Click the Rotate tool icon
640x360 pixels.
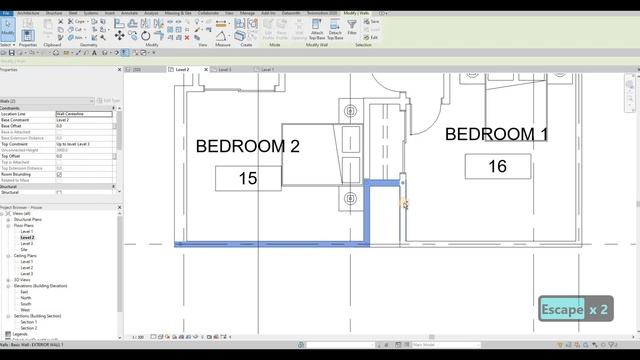[x=145, y=36]
